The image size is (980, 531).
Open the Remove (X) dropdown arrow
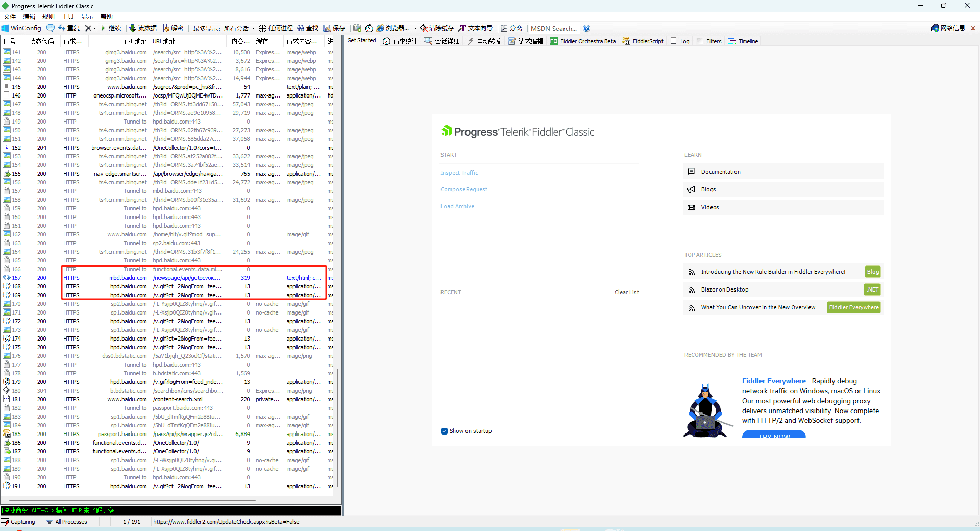95,29
